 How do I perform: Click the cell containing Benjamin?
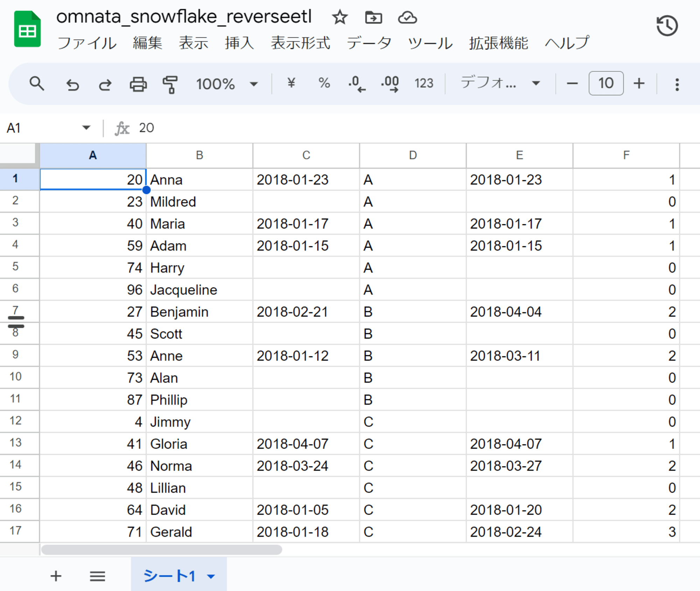click(x=199, y=312)
